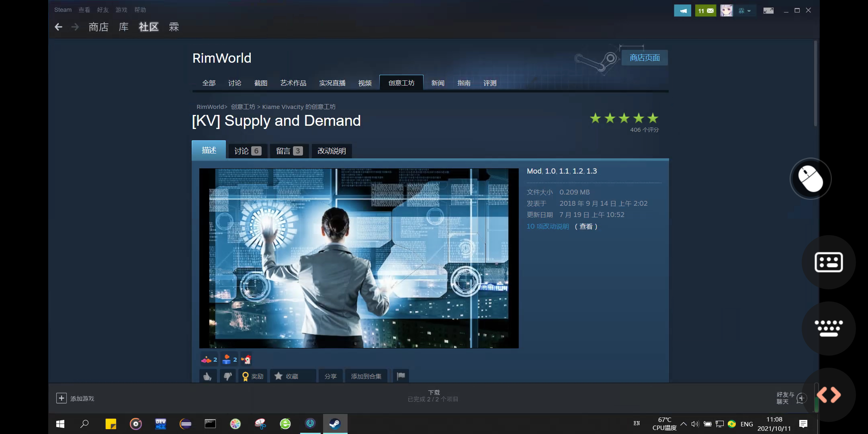Open the 查看 view menu
Viewport: 868px width, 434px height.
pyautogui.click(x=84, y=10)
